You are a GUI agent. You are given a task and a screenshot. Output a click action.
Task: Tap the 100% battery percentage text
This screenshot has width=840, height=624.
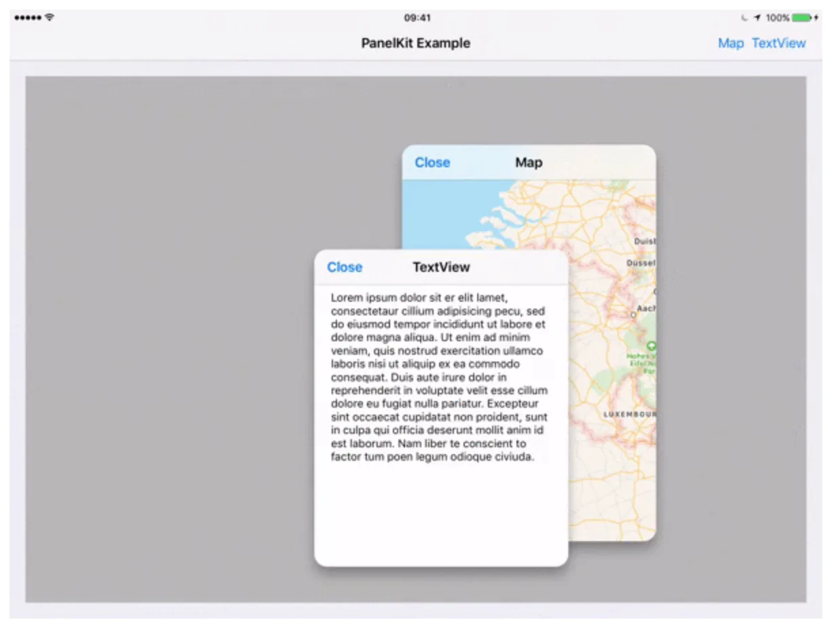(777, 18)
